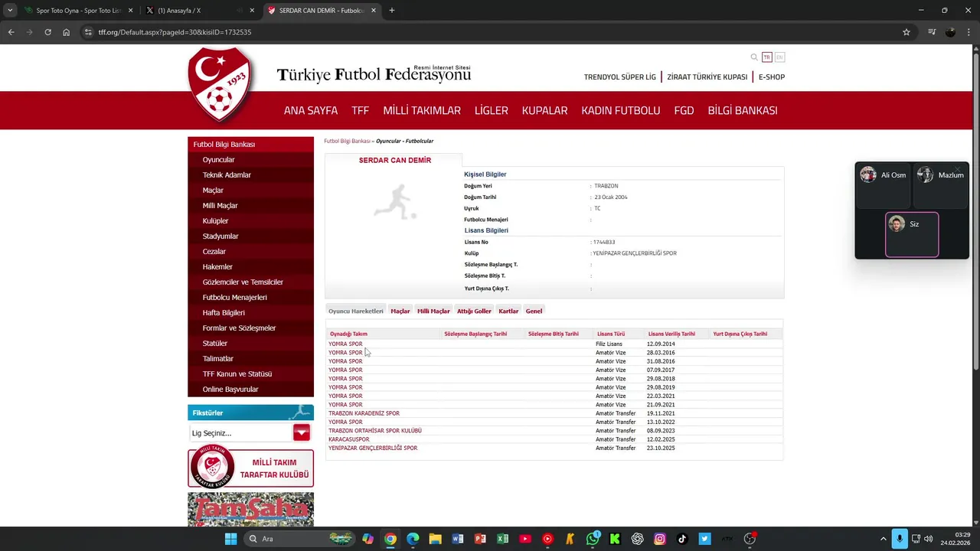Open KARACASUSPOR team link
Screen dimensions: 980x551
pos(349,439)
